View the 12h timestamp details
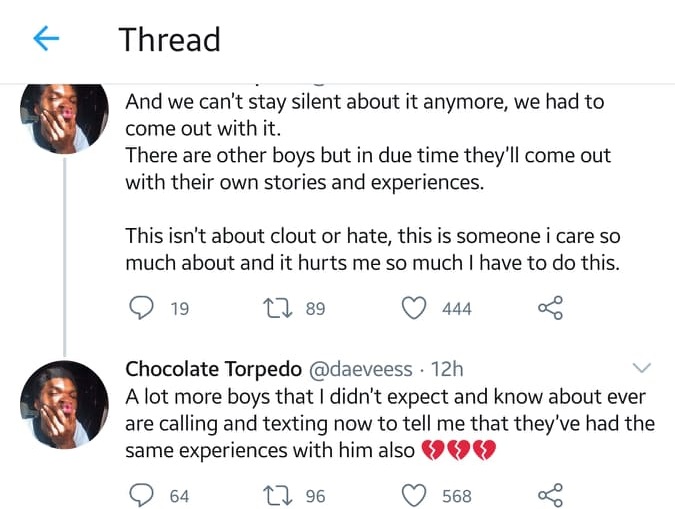Screen dimensions: 675x509 point(443,368)
